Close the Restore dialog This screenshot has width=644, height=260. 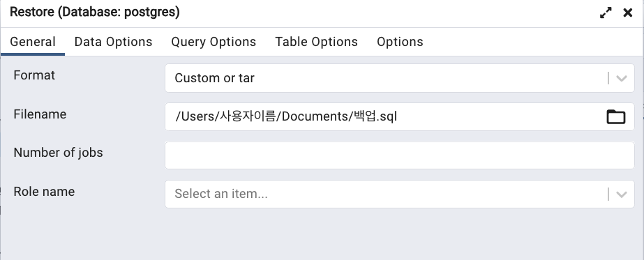tap(627, 13)
